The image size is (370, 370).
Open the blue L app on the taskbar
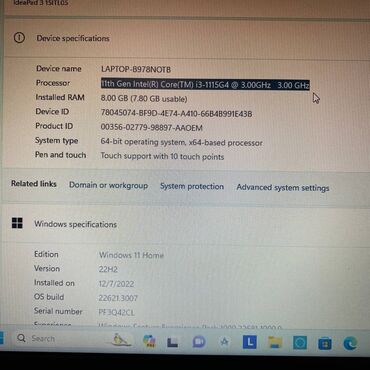[250, 342]
